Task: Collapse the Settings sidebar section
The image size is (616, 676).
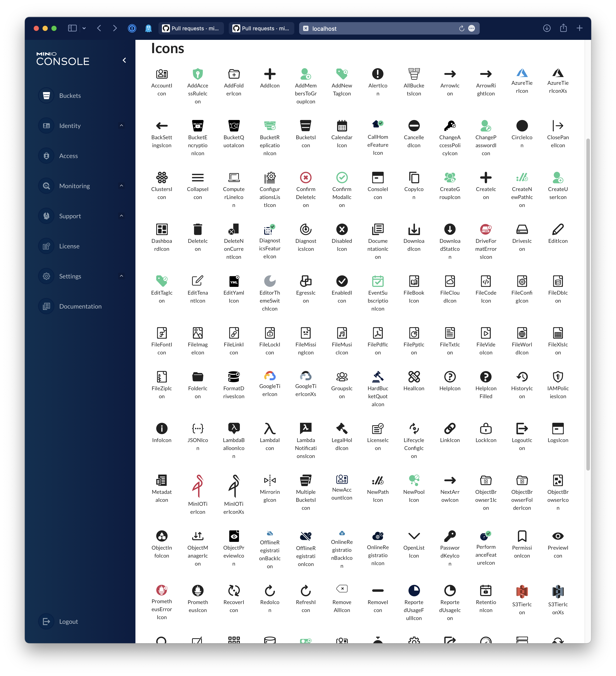Action: [x=121, y=276]
